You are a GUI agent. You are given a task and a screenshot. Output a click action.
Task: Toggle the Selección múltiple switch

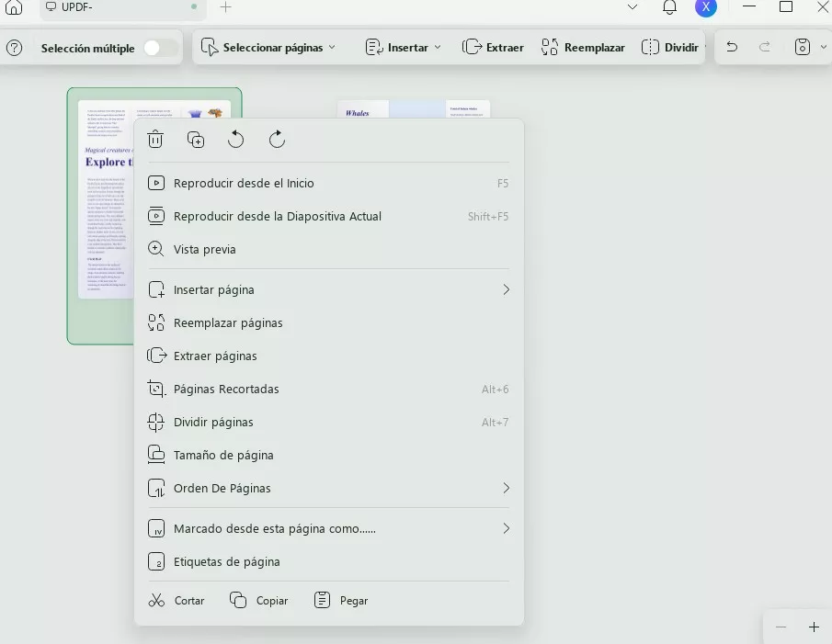click(161, 48)
